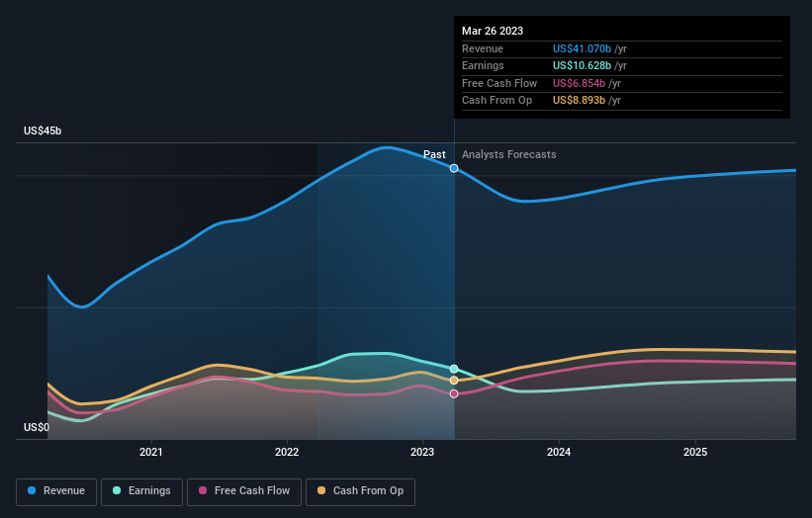Click the US$45b y-axis label
Screen dimensions: 812x518
[x=43, y=130]
